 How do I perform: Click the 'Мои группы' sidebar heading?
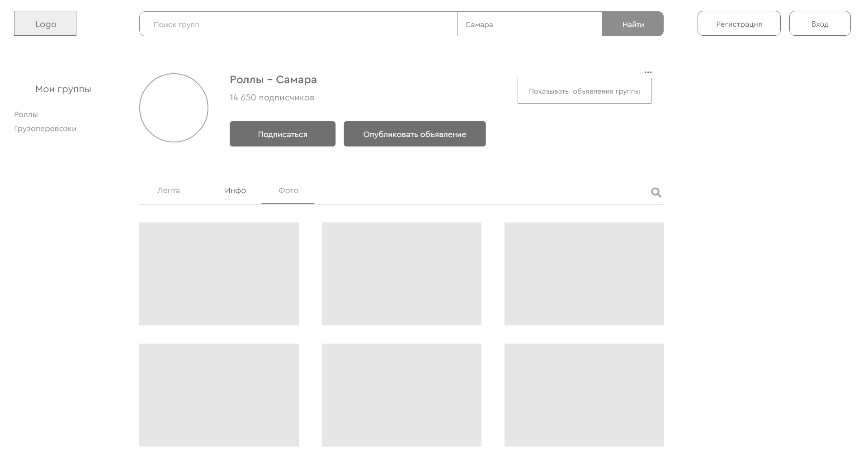63,90
